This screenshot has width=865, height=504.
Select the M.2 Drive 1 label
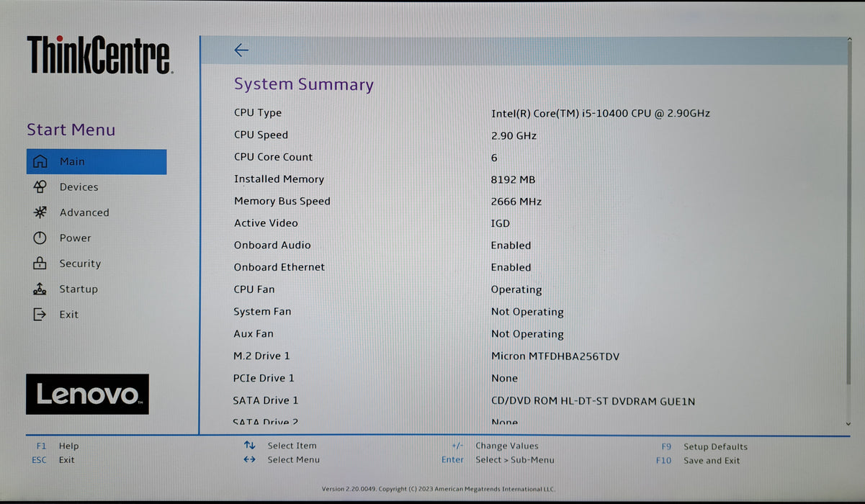pyautogui.click(x=261, y=356)
